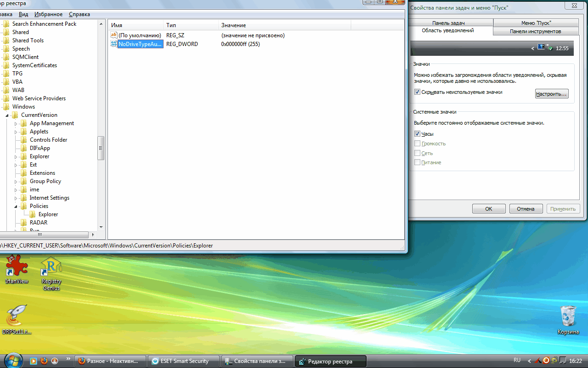Click the Windows Start orb

coord(12,360)
